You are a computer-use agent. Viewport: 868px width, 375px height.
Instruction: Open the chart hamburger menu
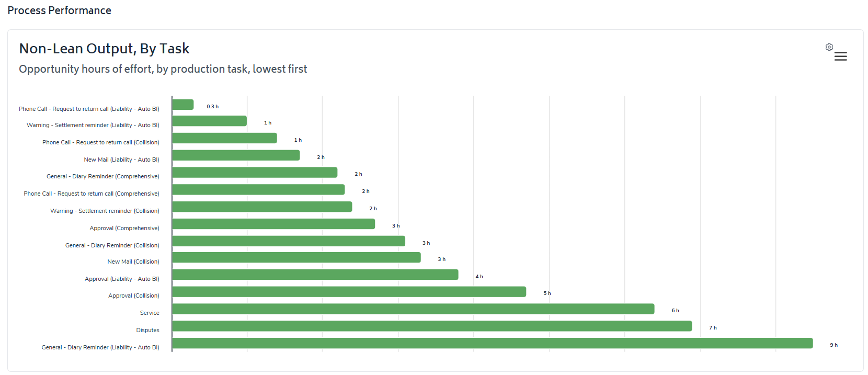pyautogui.click(x=840, y=56)
